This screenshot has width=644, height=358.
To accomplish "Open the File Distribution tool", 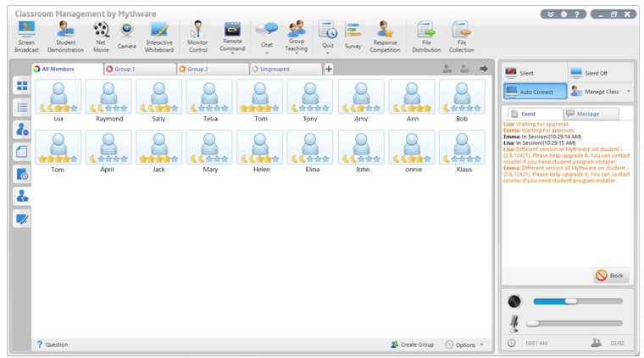I will click(x=426, y=36).
